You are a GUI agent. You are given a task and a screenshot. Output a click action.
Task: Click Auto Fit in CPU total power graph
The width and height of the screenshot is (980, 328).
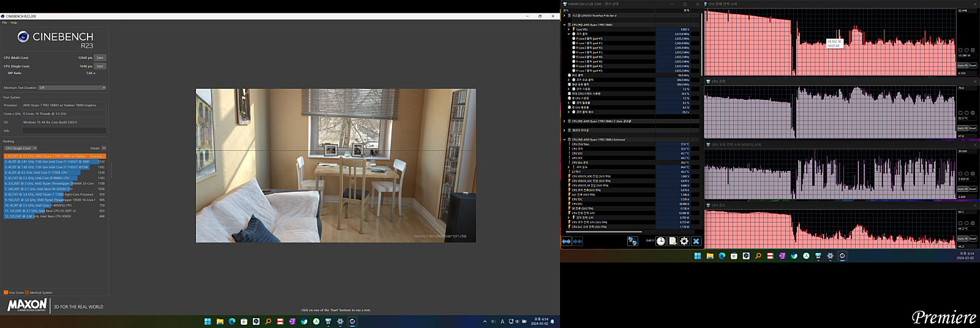tap(962, 66)
